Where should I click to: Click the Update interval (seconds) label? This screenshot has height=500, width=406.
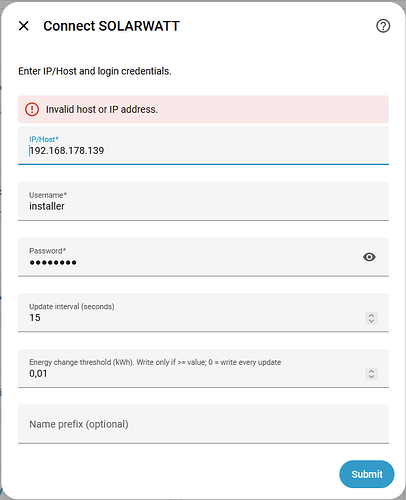[72, 306]
